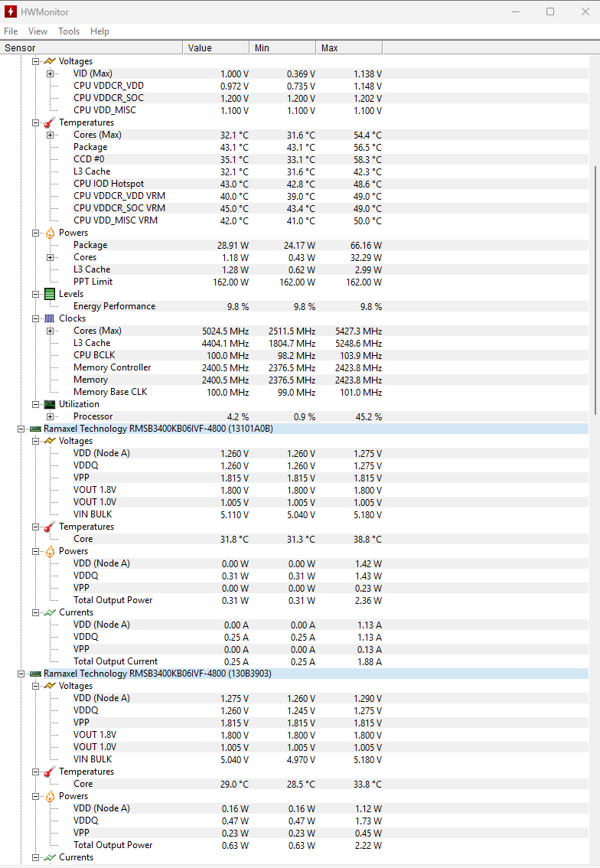The width and height of the screenshot is (600, 868).
Task: Click the Min column header
Action: click(x=282, y=47)
